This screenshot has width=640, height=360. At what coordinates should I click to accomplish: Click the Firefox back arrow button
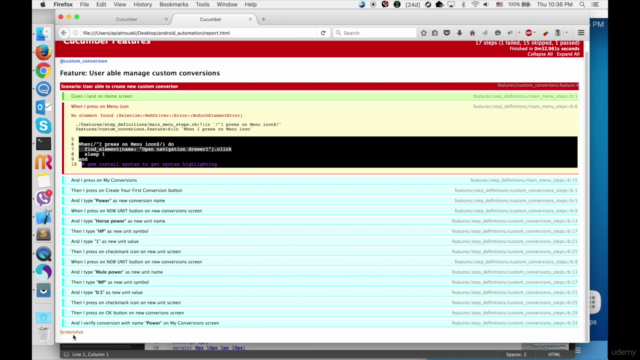tap(64, 33)
